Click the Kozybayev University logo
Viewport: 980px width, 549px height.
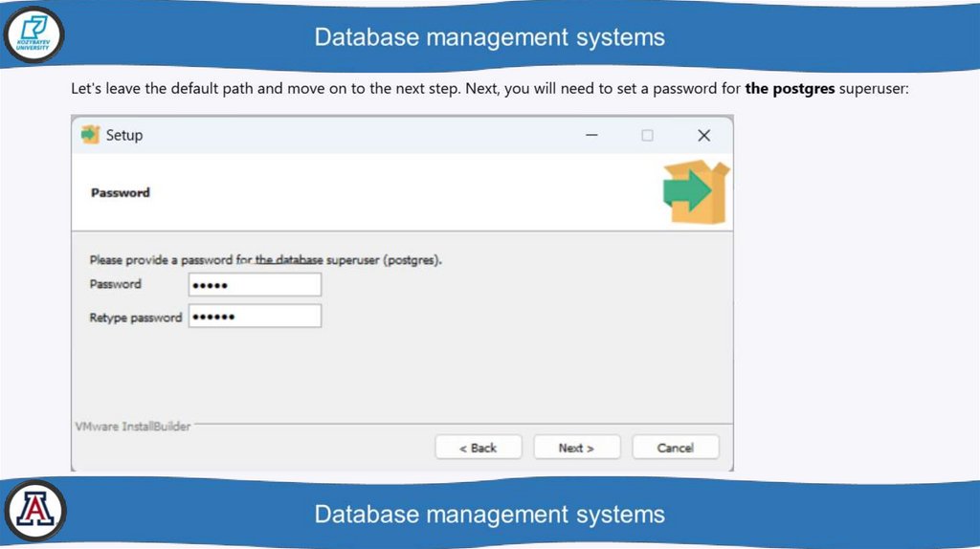(34, 36)
